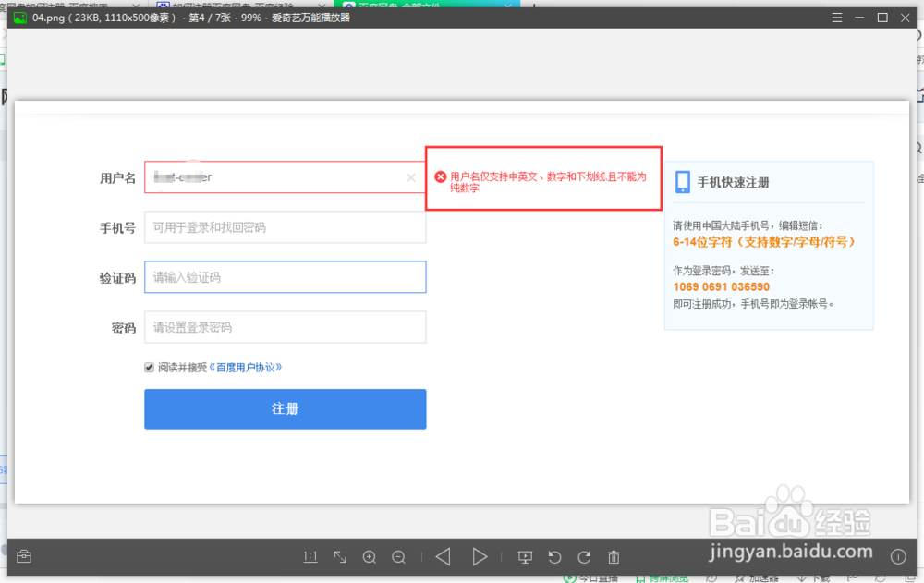Click the 验证码 verification code field

pyautogui.click(x=286, y=277)
